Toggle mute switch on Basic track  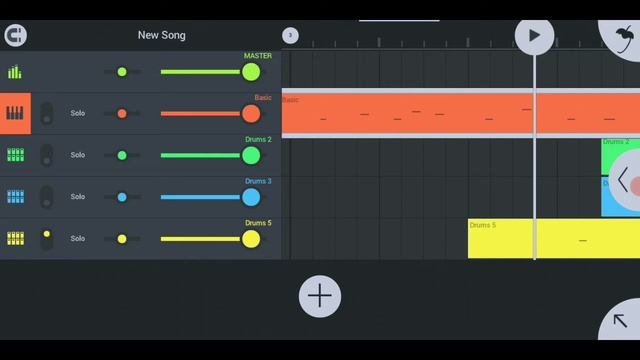pyautogui.click(x=47, y=113)
